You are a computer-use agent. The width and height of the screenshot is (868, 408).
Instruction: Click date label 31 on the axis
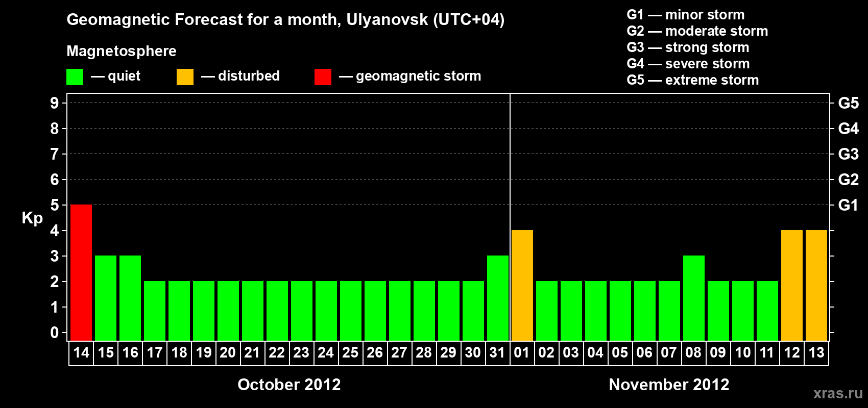coord(497,352)
